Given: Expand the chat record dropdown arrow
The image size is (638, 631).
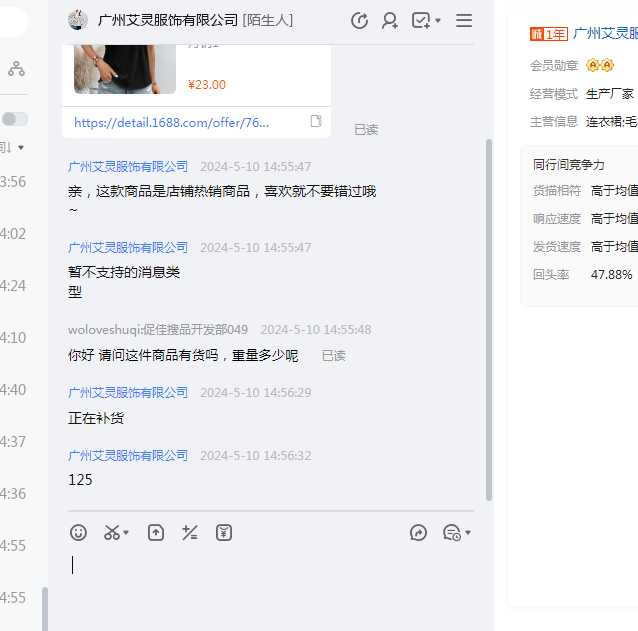Looking at the screenshot, I should click(x=468, y=533).
